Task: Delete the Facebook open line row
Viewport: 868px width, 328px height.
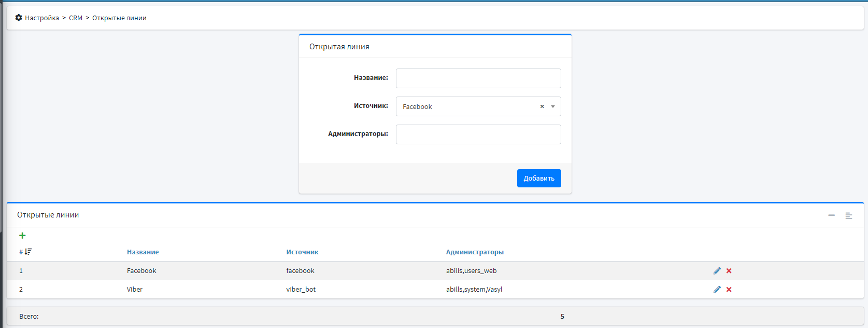Action: click(x=729, y=271)
